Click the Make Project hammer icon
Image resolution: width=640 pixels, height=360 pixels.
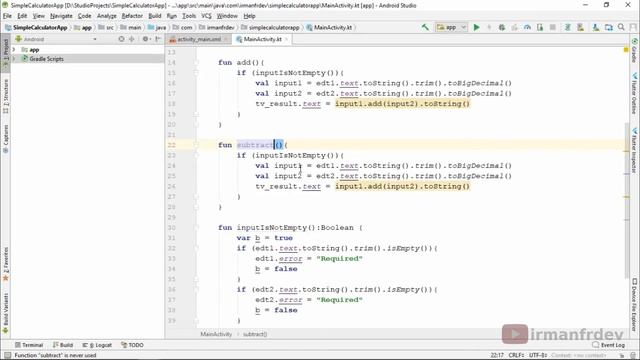pos(425,27)
